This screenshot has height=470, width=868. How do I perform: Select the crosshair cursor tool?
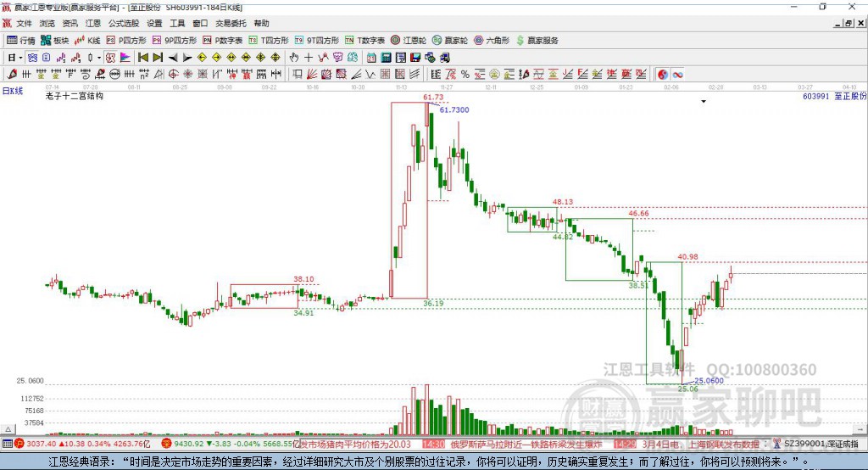309,58
